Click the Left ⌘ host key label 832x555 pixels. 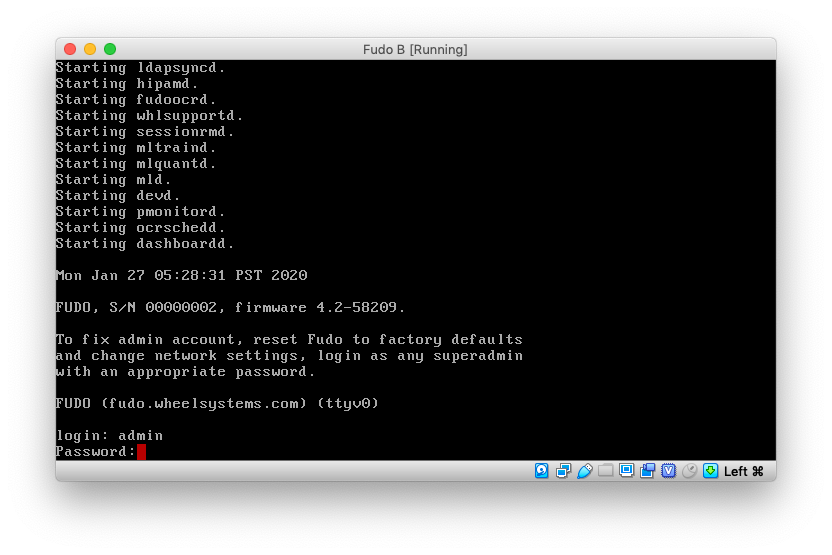(743, 471)
